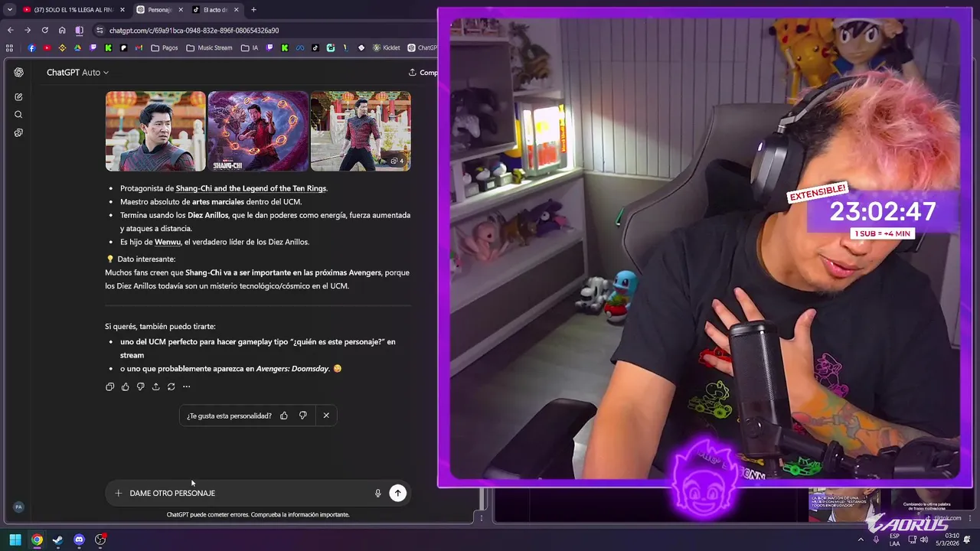Click the Compartir share button in header

tap(423, 72)
